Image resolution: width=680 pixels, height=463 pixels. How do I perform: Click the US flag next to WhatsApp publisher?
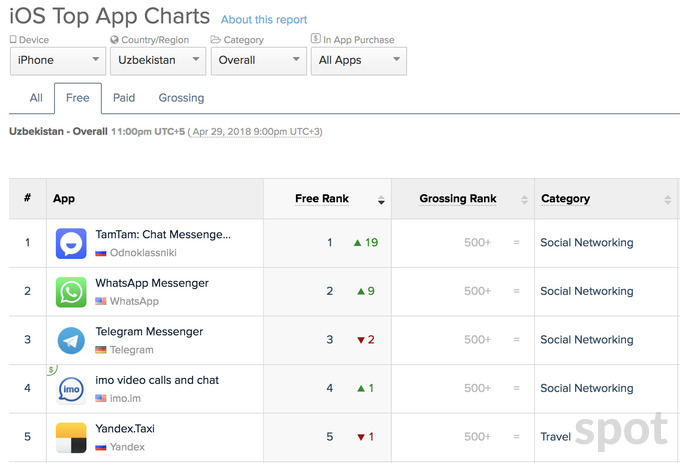pyautogui.click(x=101, y=301)
